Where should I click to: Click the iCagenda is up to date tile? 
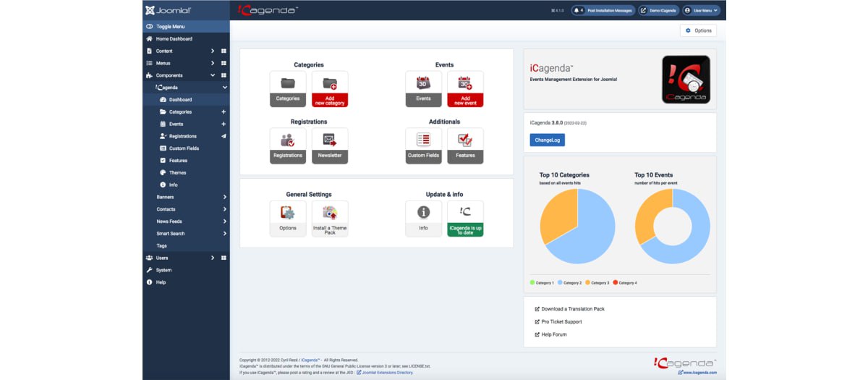point(465,219)
